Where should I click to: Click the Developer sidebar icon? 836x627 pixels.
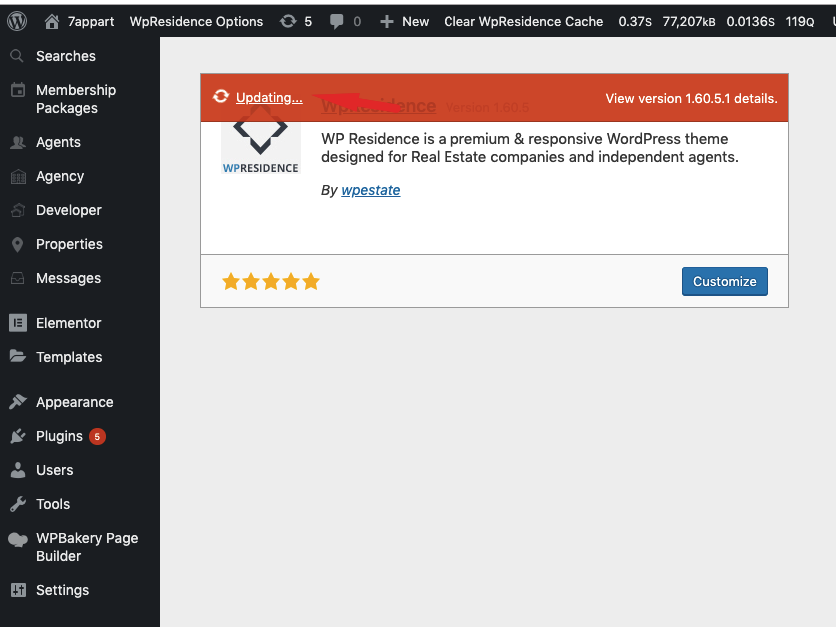(18, 211)
